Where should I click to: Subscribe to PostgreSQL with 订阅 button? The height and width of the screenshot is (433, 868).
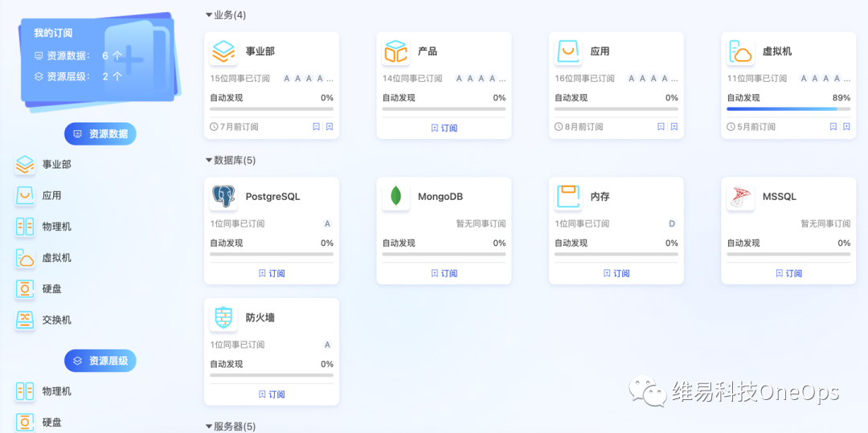click(272, 273)
